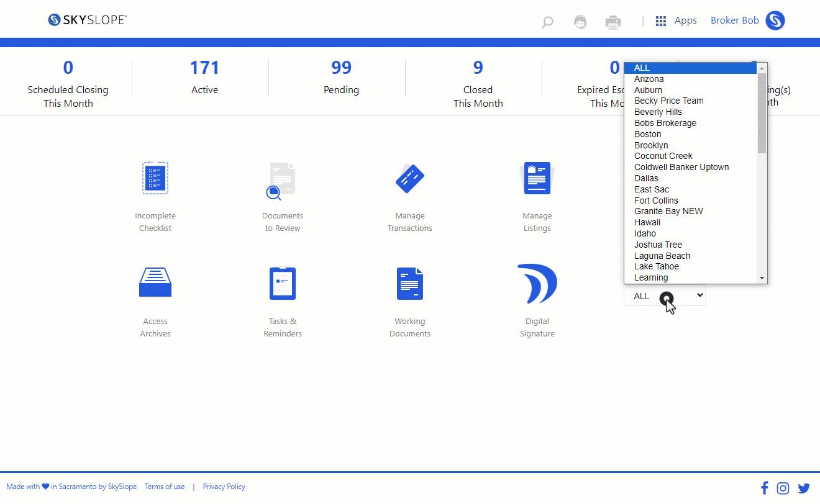Click the Apps label in header
Screen dimensions: 820x504
click(x=686, y=20)
